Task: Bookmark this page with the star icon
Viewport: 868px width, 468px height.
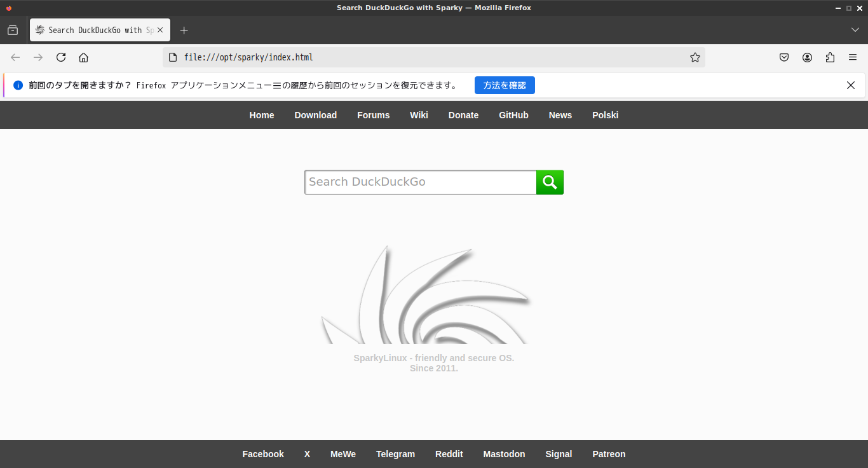Action: click(695, 57)
